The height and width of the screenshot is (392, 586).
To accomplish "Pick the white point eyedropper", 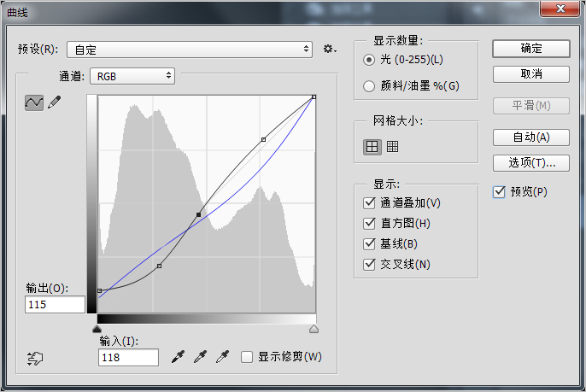I will coord(223,357).
